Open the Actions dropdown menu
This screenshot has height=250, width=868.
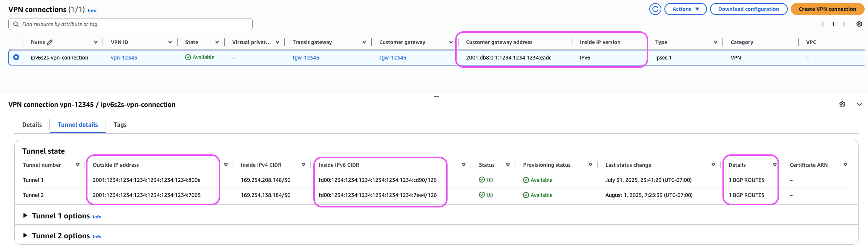[x=685, y=9]
